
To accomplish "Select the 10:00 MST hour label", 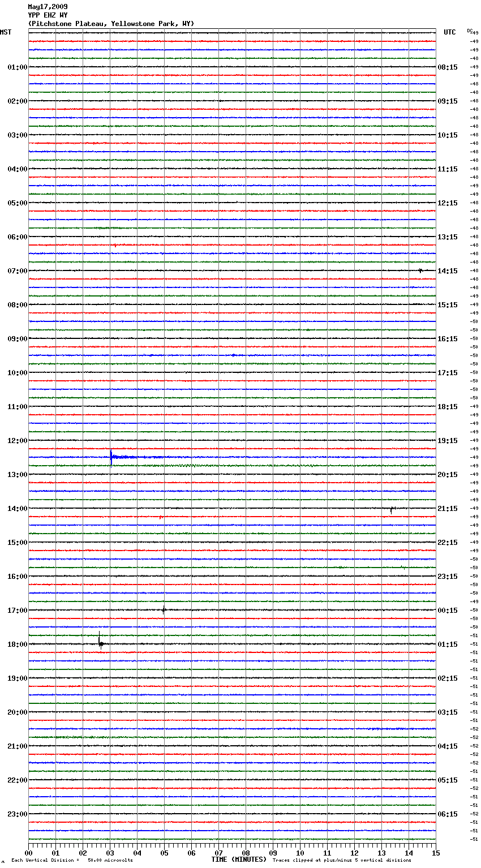I will pos(18,373).
